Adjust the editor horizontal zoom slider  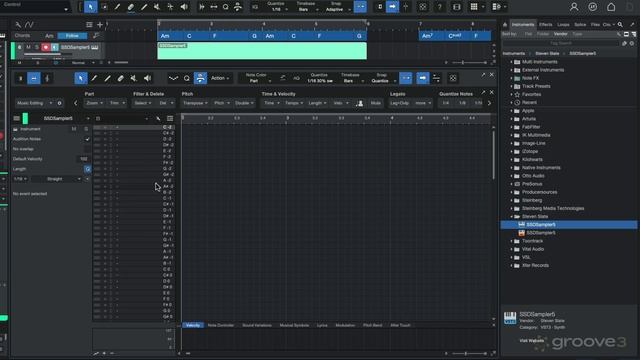[466, 353]
